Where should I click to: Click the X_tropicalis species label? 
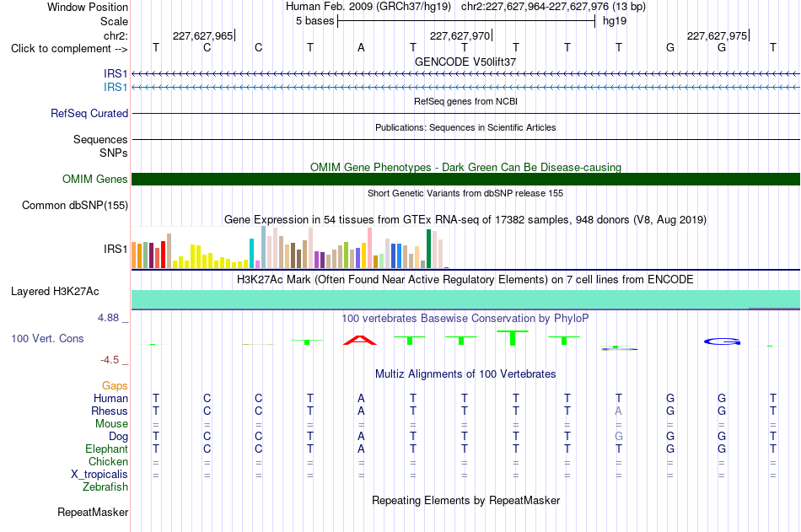click(x=99, y=475)
